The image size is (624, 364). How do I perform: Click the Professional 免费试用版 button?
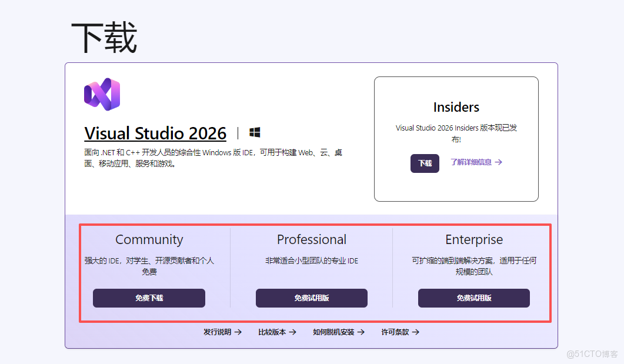click(311, 298)
